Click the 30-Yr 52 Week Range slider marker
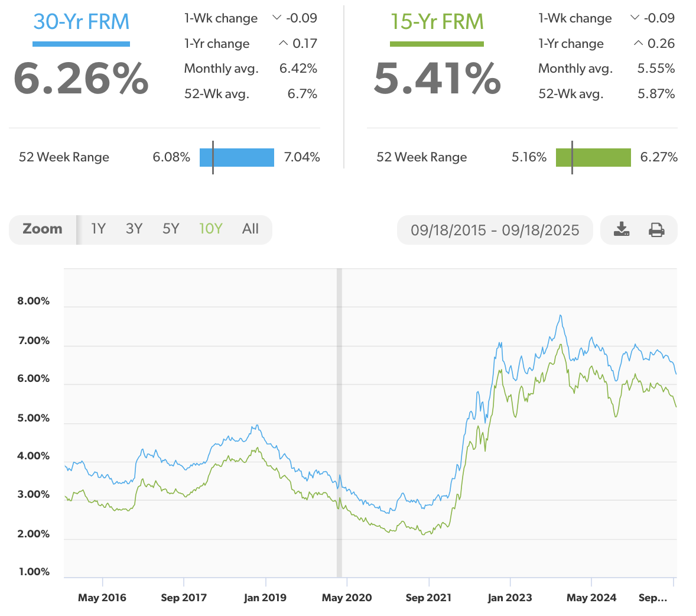696x616 pixels. point(213,157)
